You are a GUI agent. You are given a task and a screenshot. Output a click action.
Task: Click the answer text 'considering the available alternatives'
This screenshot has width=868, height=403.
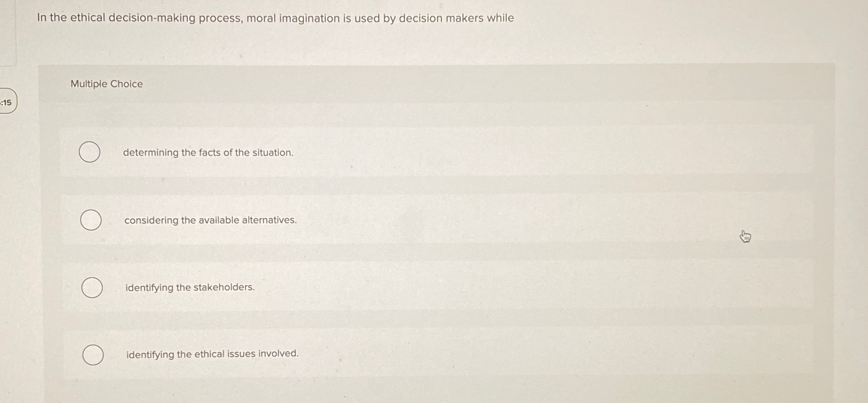[210, 220]
